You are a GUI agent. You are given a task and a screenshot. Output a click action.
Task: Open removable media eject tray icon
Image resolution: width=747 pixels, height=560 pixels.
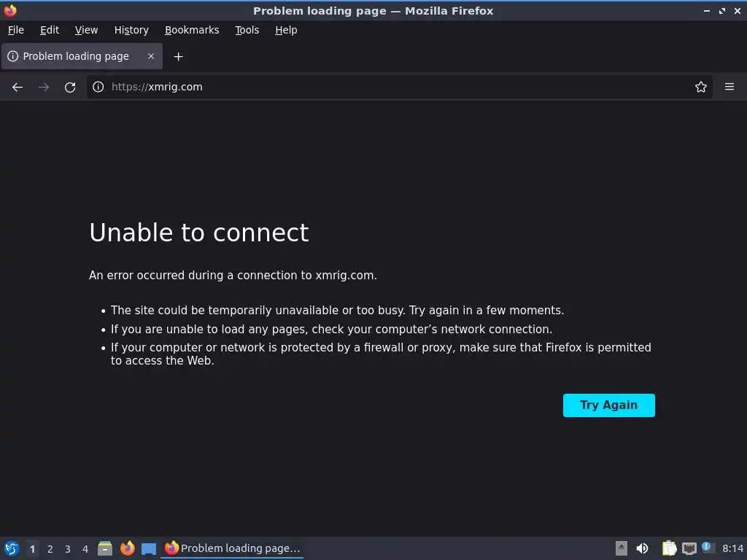pos(621,548)
